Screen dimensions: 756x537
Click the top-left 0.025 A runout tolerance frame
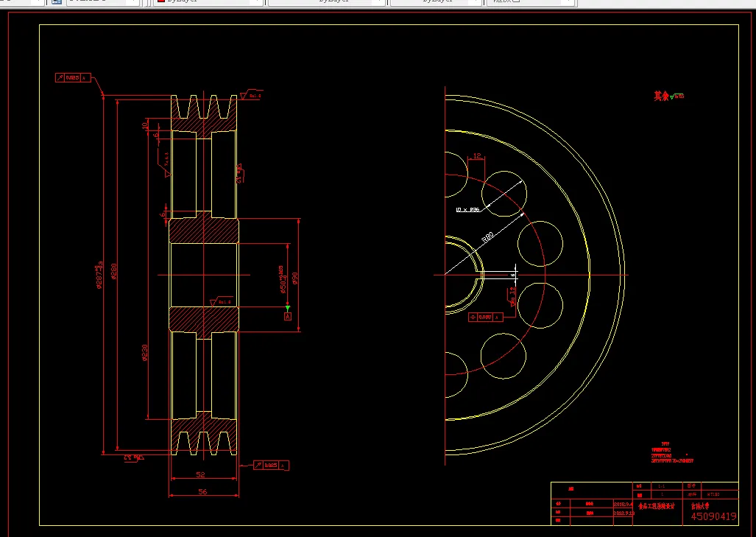[x=73, y=77]
